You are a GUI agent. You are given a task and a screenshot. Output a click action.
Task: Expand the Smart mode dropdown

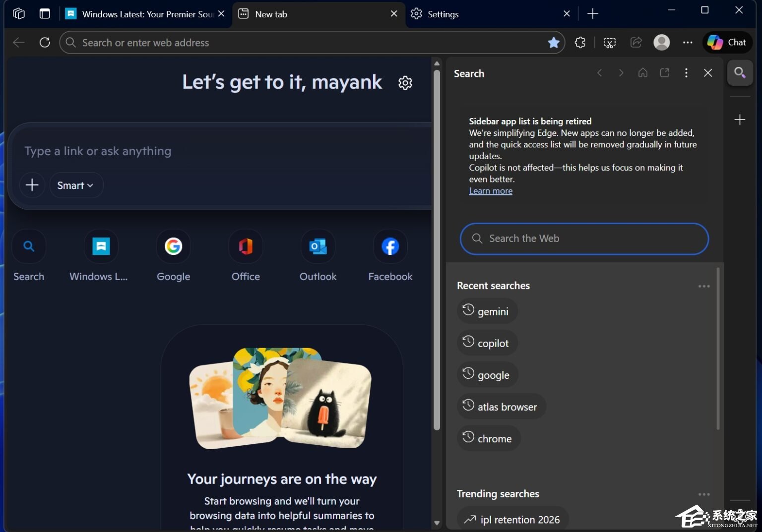[75, 185]
